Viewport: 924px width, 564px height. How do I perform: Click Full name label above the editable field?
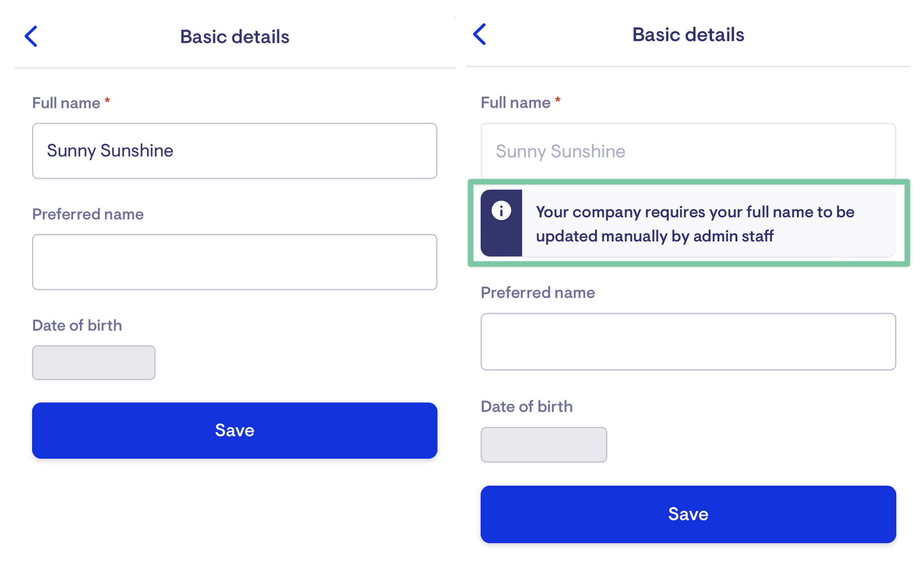pyautogui.click(x=66, y=103)
